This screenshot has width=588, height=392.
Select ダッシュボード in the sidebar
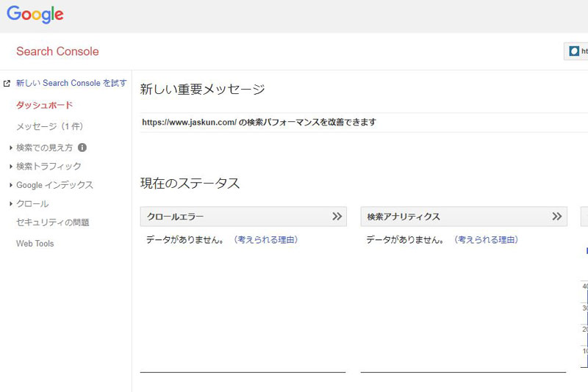(44, 105)
